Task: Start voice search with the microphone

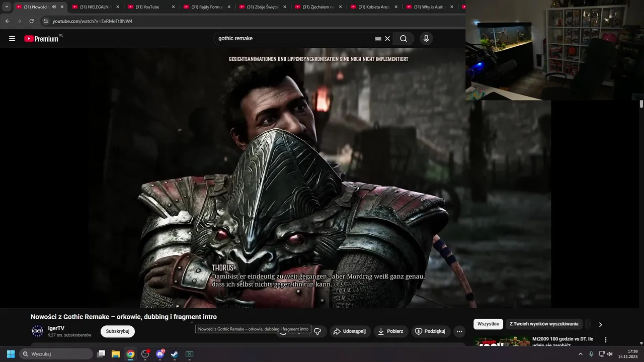Action: point(426,39)
